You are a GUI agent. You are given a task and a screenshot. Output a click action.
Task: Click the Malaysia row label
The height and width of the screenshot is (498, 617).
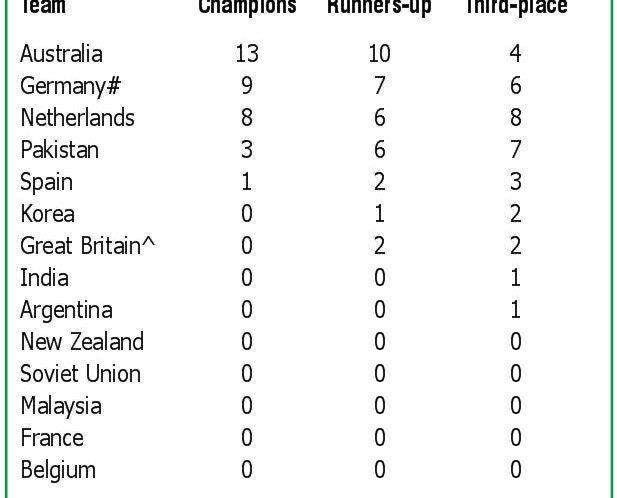[60, 406]
